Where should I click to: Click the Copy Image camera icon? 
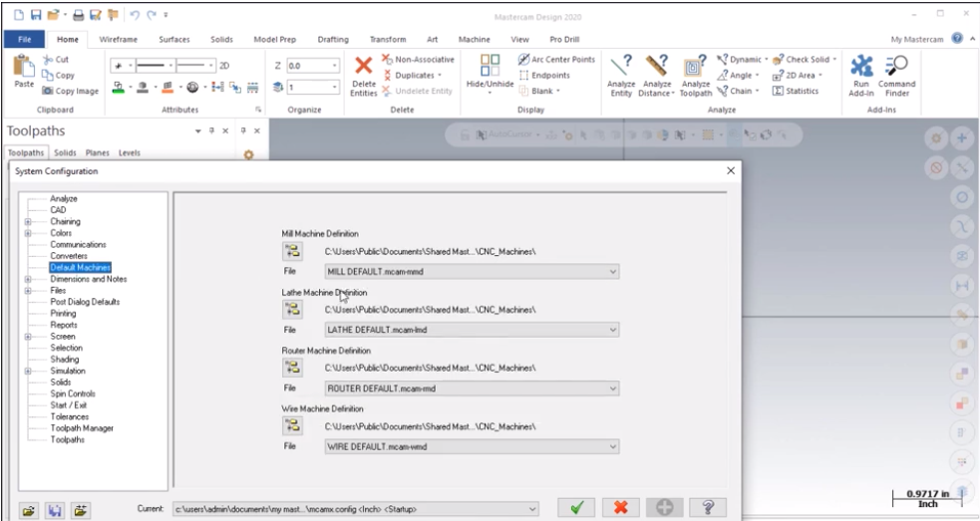[x=48, y=91]
